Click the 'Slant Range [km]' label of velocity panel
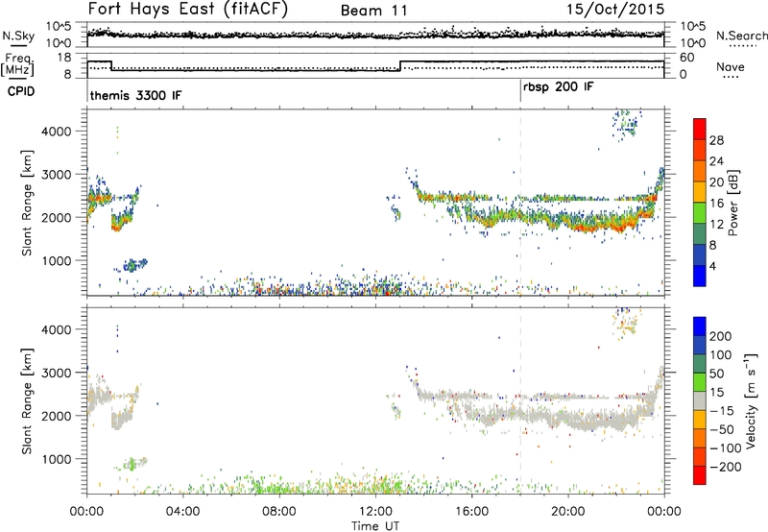This screenshot has height=532, width=768. pyautogui.click(x=27, y=400)
